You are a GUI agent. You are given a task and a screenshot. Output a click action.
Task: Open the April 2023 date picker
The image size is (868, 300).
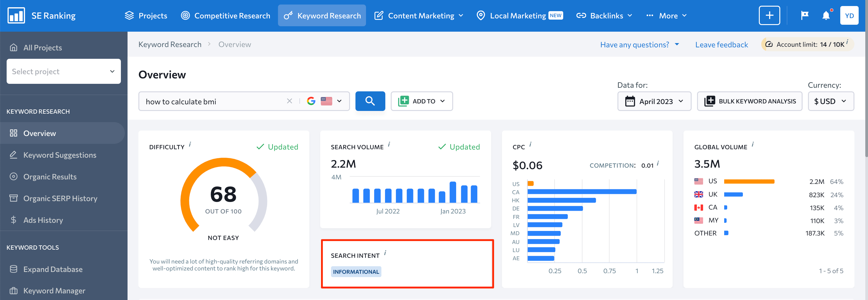654,101
